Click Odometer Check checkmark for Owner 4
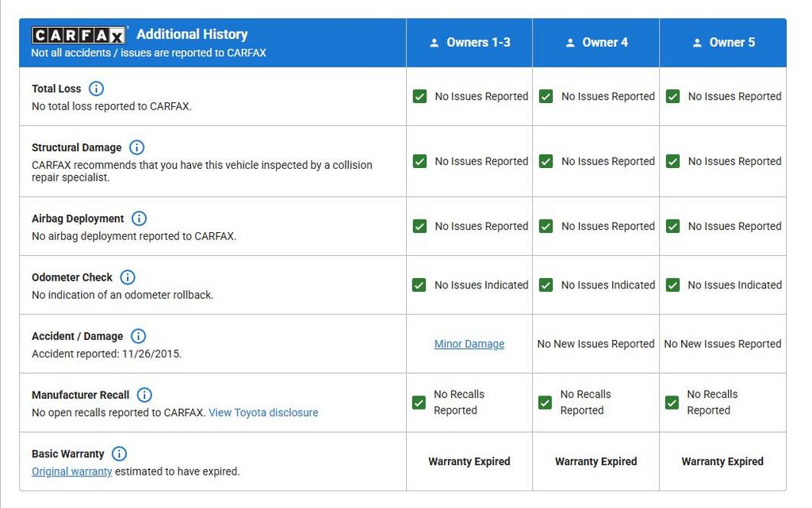The width and height of the screenshot is (812, 508). click(546, 285)
